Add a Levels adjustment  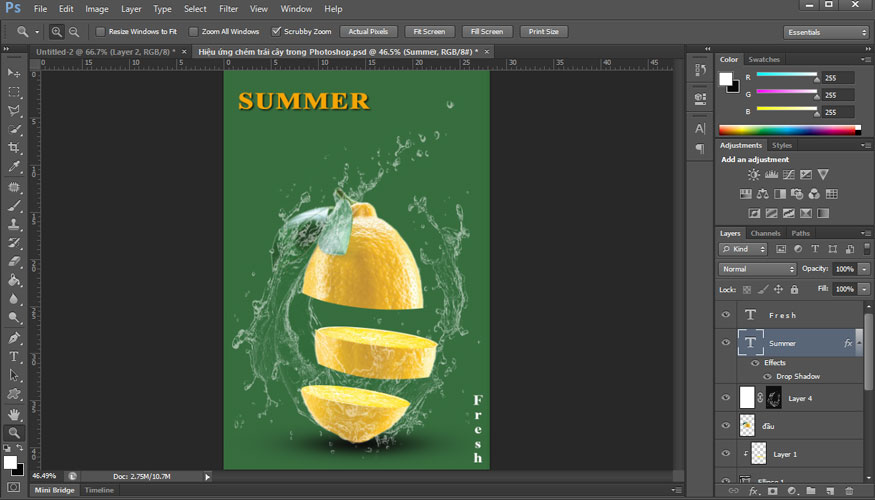coord(771,175)
